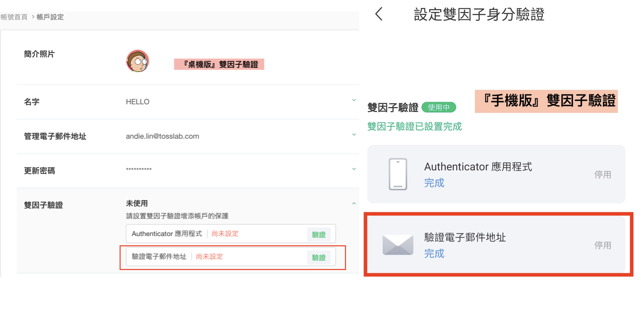Click the email address andie.lin@tosslab.com
Image resolution: width=644 pixels, height=313 pixels.
(x=162, y=136)
